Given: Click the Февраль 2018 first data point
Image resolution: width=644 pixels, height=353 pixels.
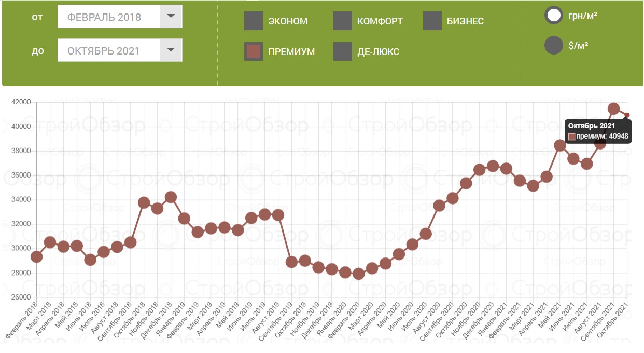Looking at the screenshot, I should tap(36, 256).
